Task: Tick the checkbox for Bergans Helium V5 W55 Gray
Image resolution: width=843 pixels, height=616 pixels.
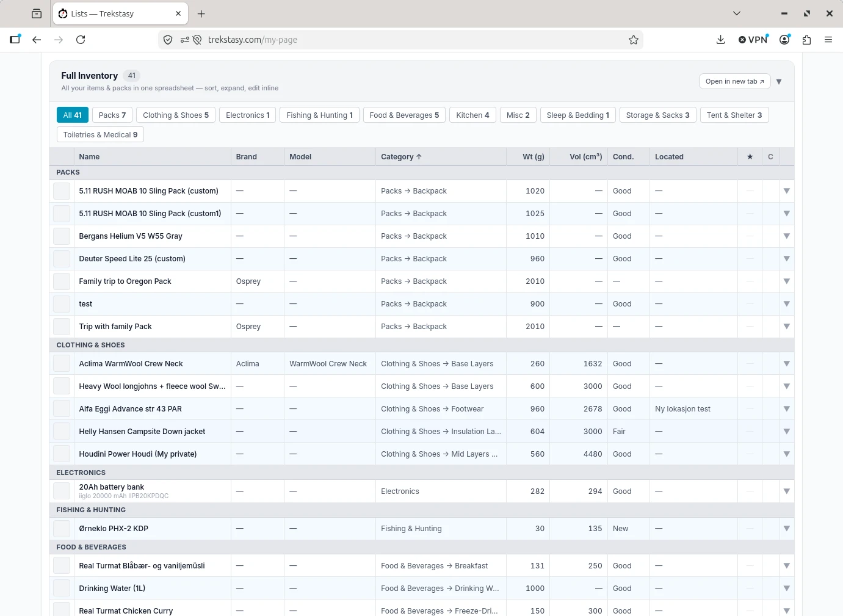Action: click(x=62, y=236)
